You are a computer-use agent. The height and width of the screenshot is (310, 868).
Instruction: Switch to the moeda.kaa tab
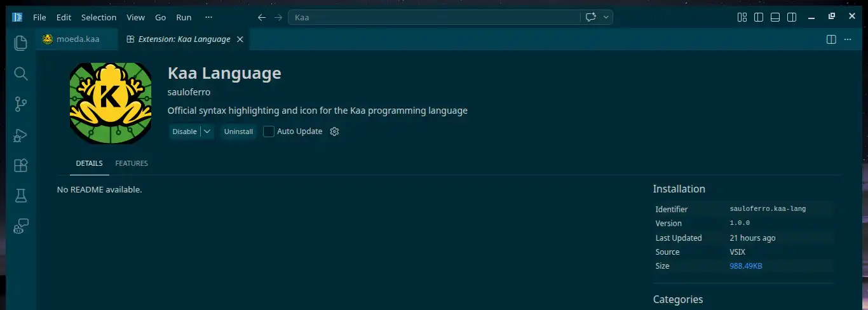[x=78, y=39]
